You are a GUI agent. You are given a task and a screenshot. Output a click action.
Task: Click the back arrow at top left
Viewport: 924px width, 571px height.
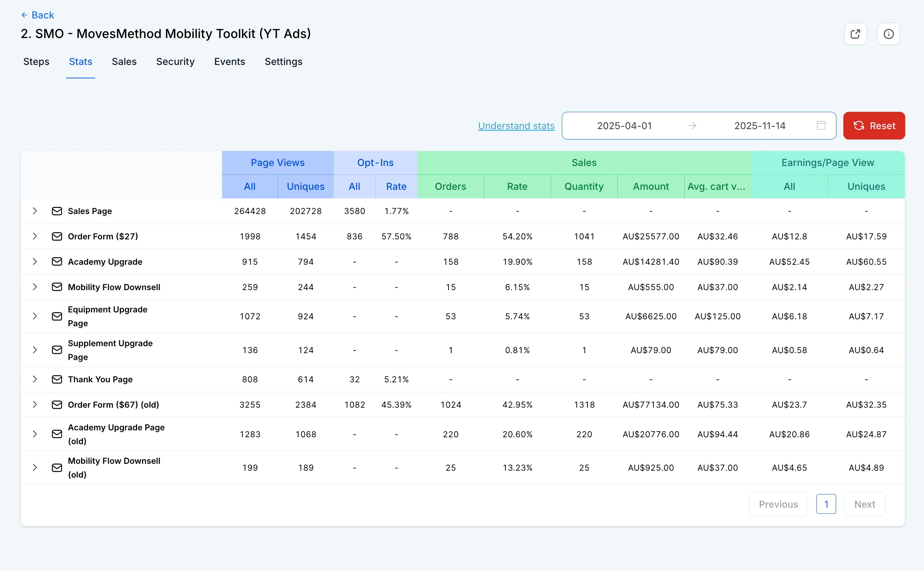point(25,15)
